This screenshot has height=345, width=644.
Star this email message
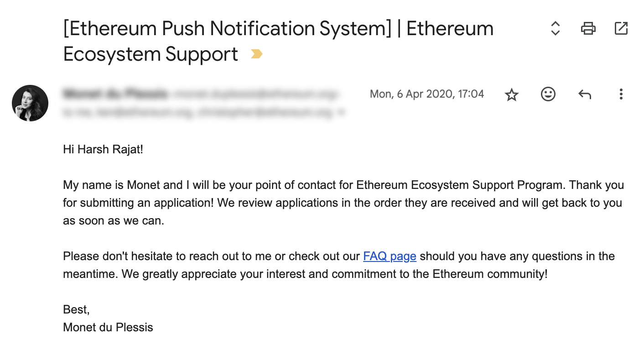click(512, 94)
